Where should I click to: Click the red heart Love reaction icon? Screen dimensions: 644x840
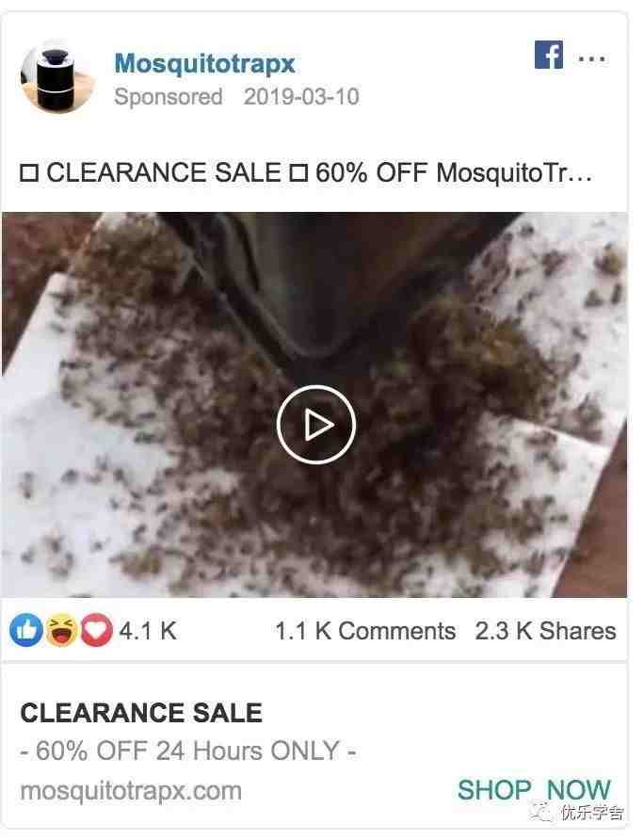96,630
